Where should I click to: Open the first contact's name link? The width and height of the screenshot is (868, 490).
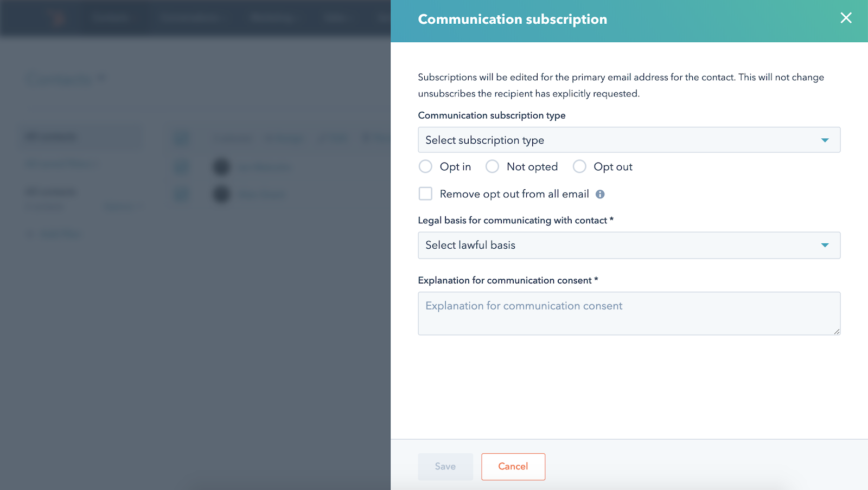pyautogui.click(x=265, y=168)
